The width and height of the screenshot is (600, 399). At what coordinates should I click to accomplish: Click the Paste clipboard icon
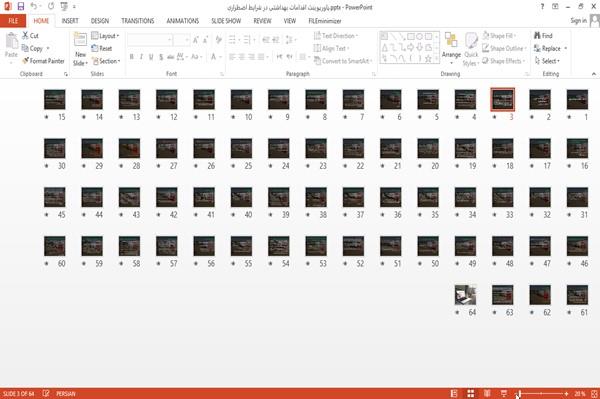(11, 41)
